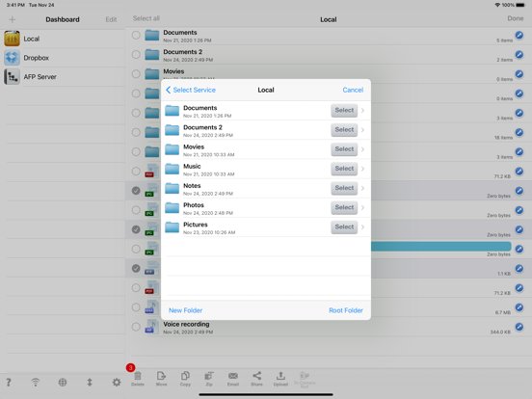Click the blue progress bar behind dialog
532x399 pixels.
(441, 247)
